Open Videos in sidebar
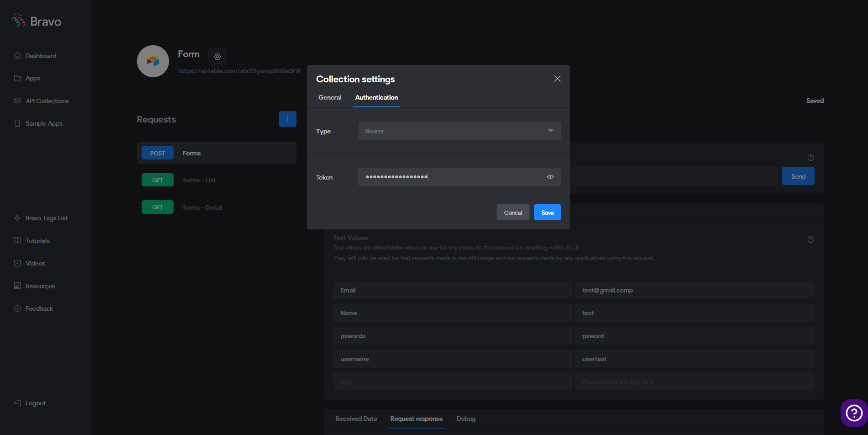Viewport: 868px width, 435px height. pos(30,263)
